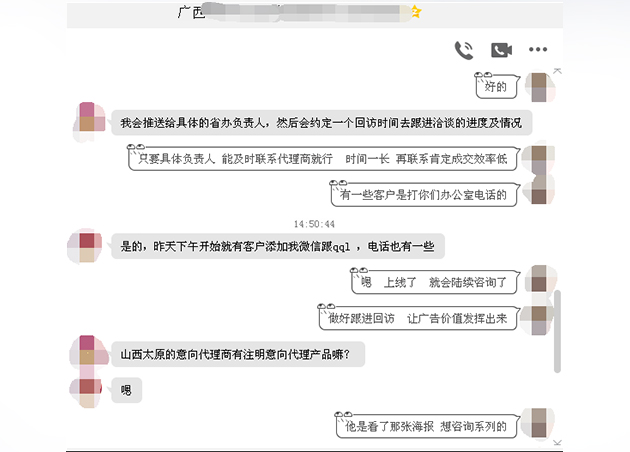
Task: Click bubble 嗯 上线了 就会陆续咨询了
Action: click(435, 282)
